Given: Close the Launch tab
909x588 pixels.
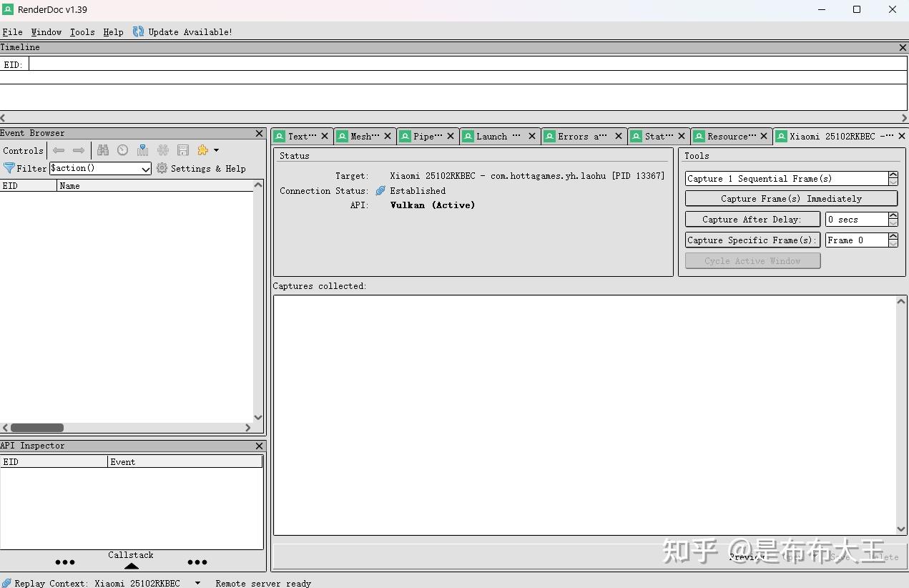Looking at the screenshot, I should coord(531,136).
